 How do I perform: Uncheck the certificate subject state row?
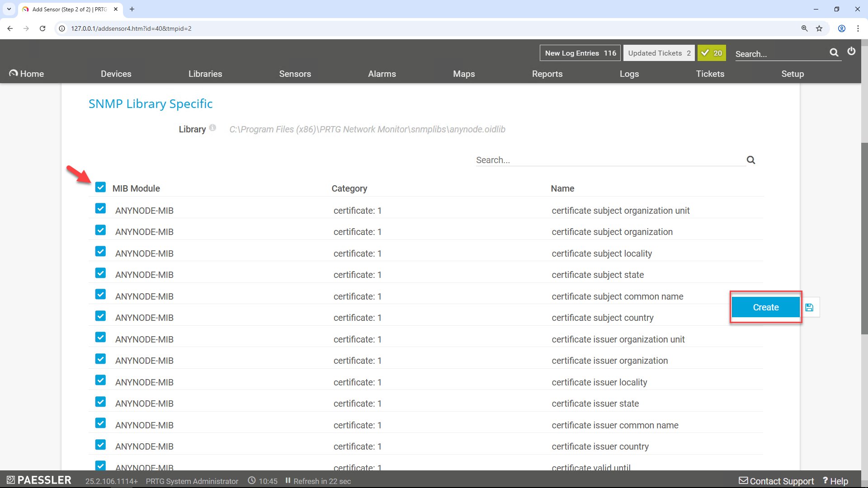[x=100, y=272]
